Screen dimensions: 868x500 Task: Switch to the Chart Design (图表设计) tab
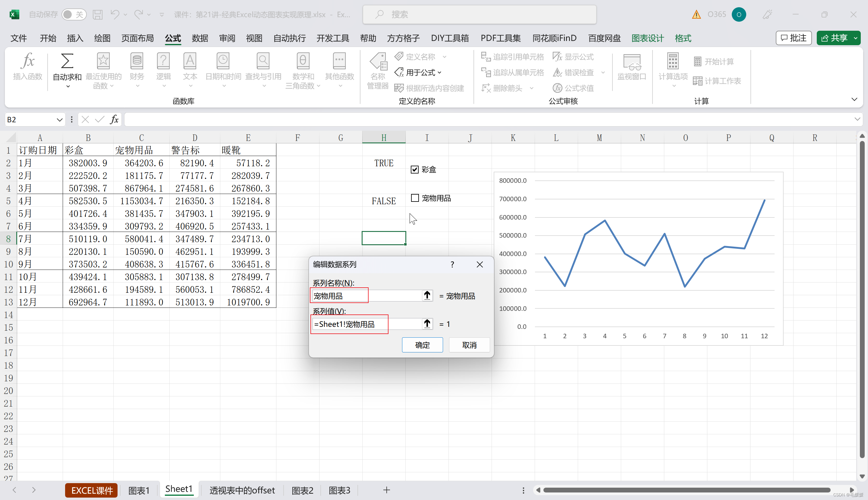click(x=648, y=38)
